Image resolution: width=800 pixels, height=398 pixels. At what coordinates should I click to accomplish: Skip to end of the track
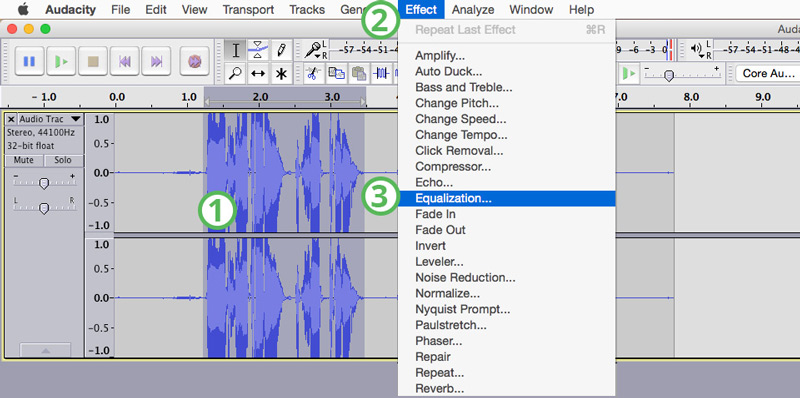156,61
